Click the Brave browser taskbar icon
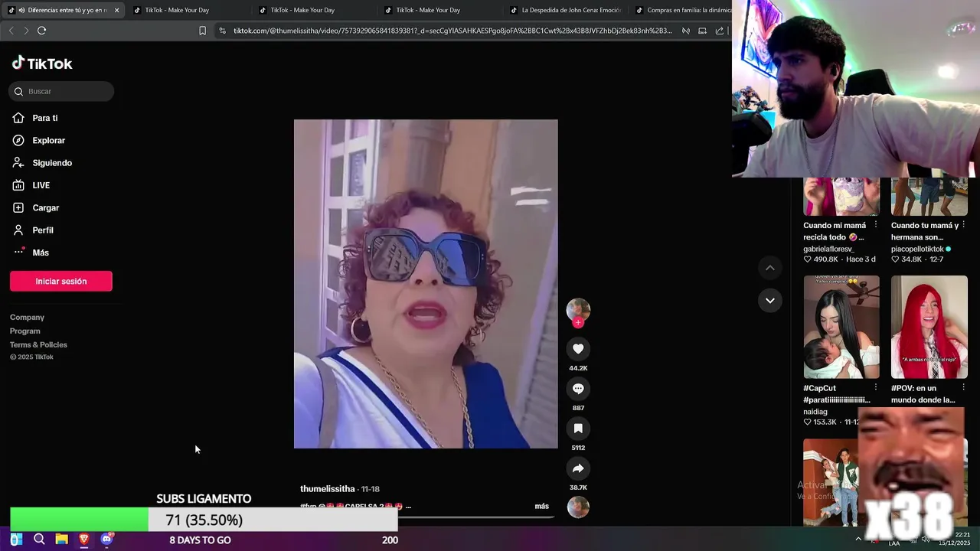 coord(84,540)
